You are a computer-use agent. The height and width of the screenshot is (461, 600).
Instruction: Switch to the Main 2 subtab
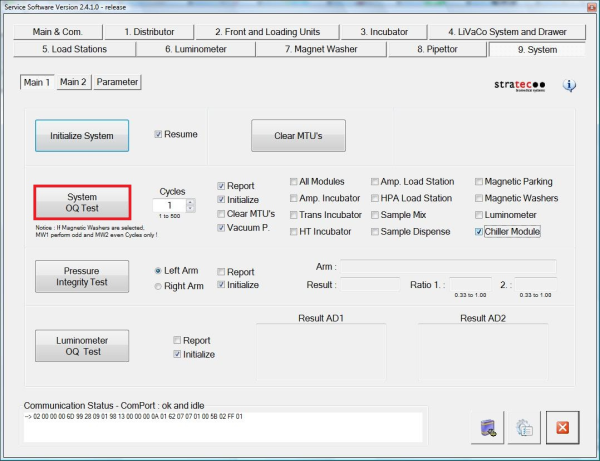pyautogui.click(x=73, y=82)
